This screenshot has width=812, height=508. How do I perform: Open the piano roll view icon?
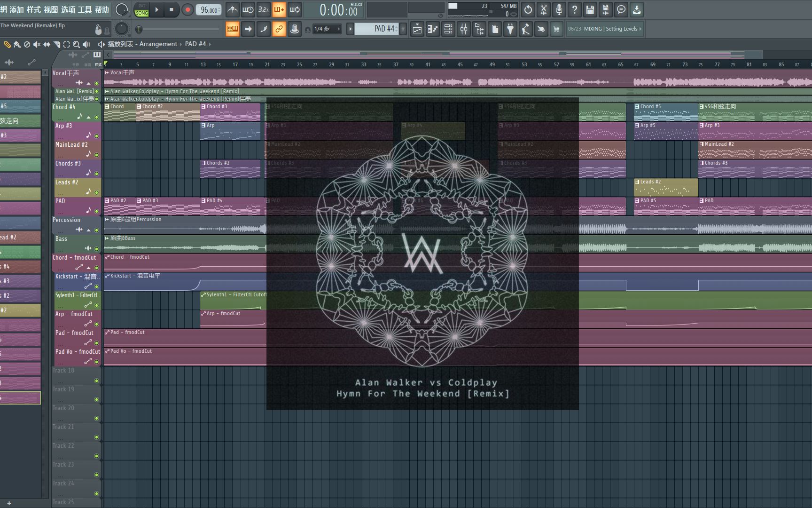433,29
